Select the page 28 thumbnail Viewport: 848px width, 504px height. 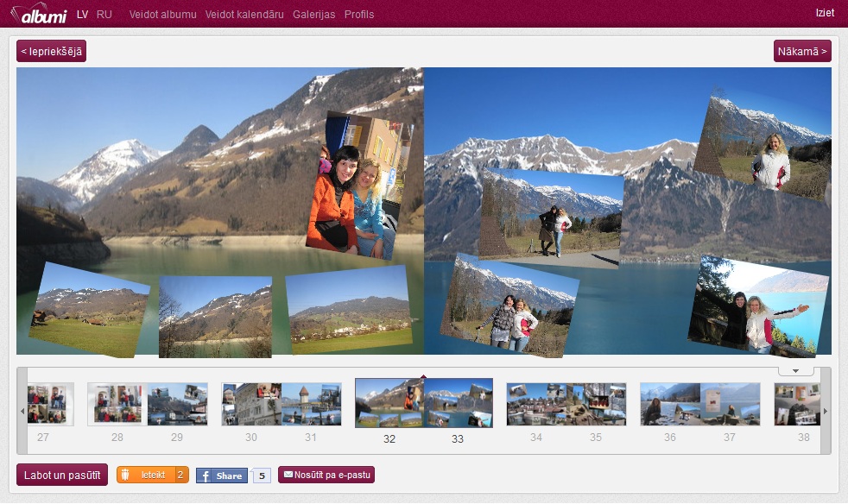coord(117,403)
